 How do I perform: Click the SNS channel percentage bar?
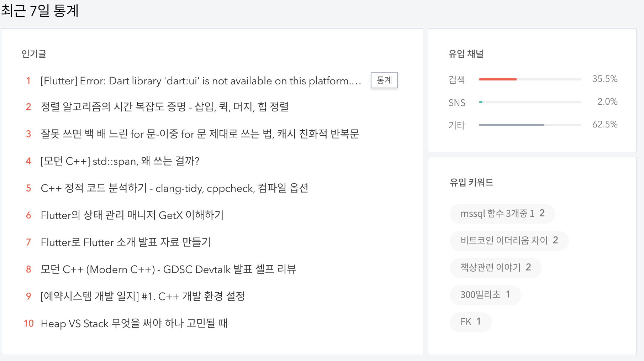tap(529, 102)
